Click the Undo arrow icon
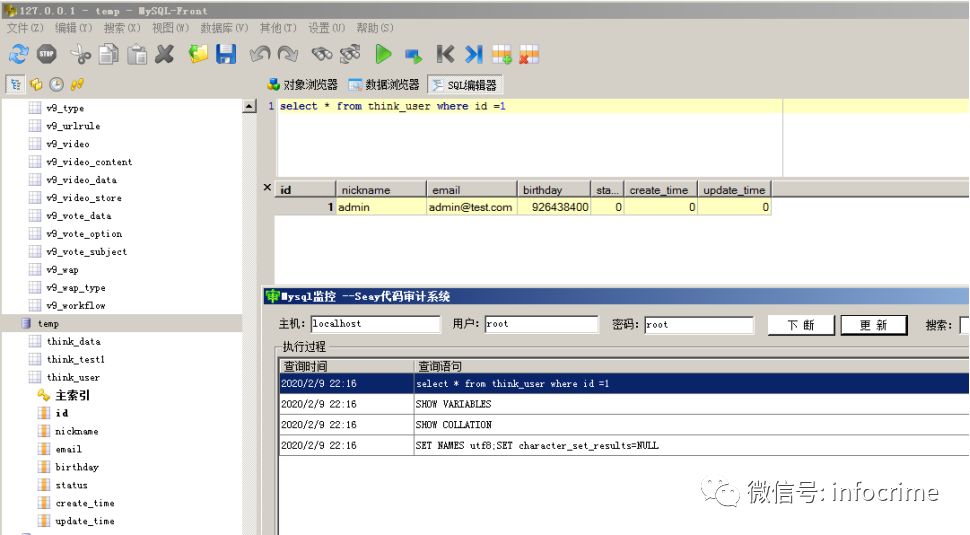 [260, 54]
